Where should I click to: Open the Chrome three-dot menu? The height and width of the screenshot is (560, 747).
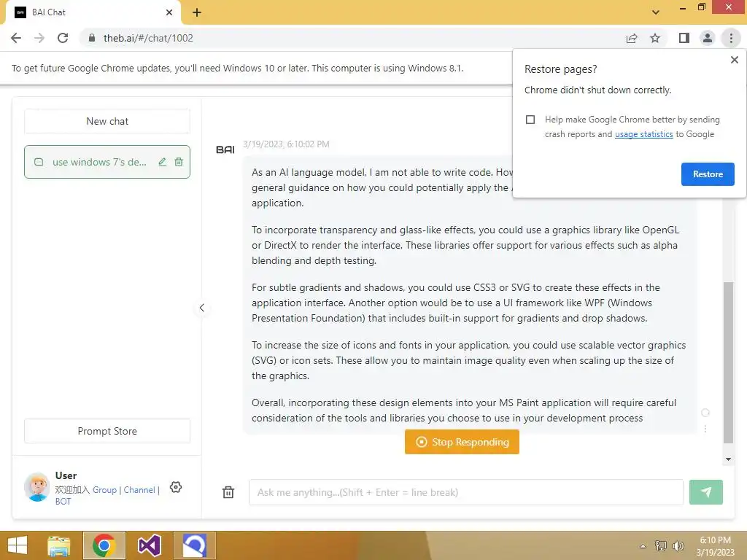[x=731, y=38]
